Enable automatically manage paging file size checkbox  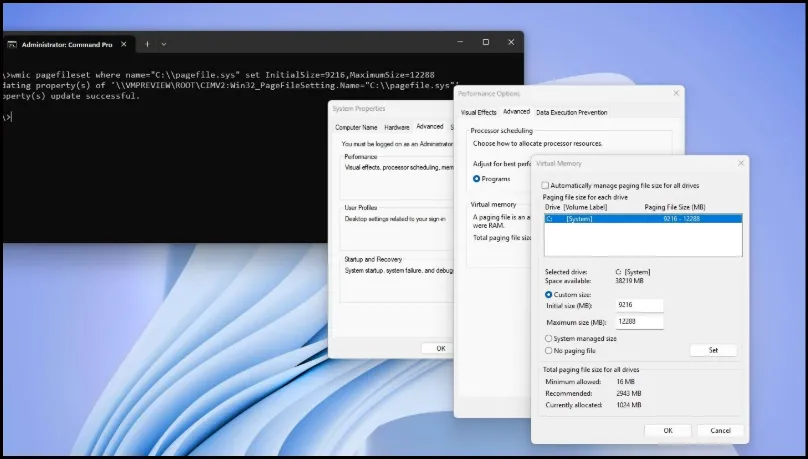coord(545,185)
